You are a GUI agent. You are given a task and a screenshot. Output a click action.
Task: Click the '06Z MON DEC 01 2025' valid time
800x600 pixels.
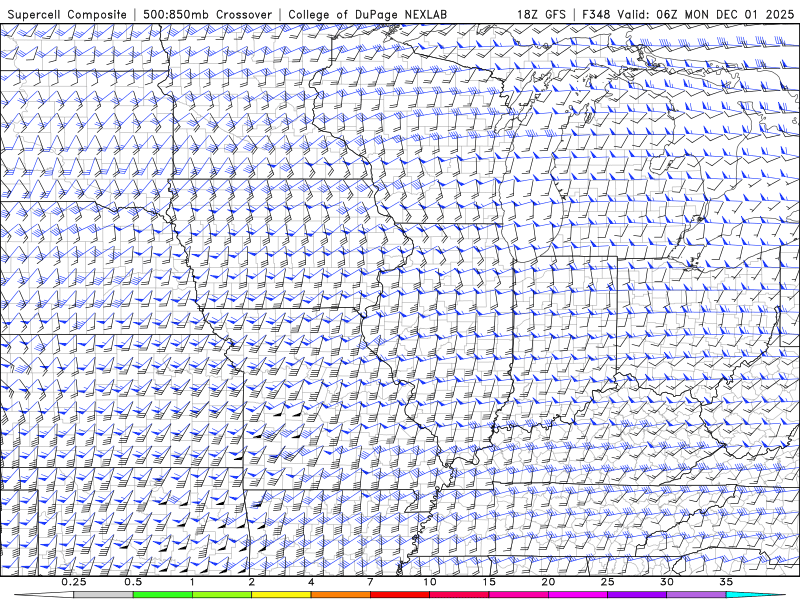tap(725, 14)
